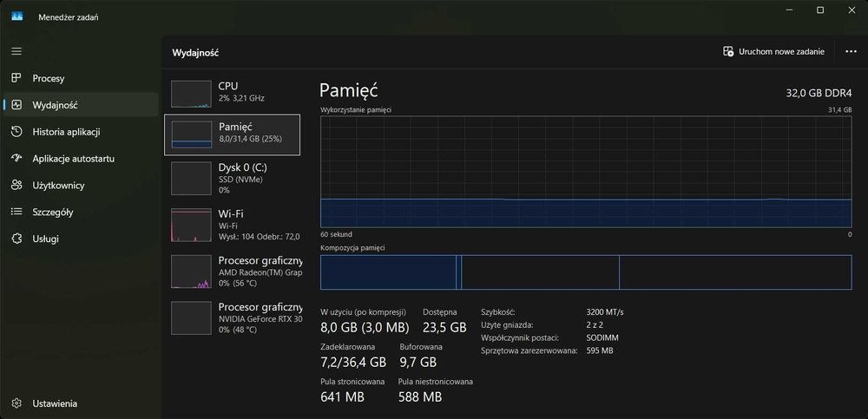Image resolution: width=868 pixels, height=419 pixels.
Task: Click the Uruchom nowe zadanie icon
Action: point(728,51)
